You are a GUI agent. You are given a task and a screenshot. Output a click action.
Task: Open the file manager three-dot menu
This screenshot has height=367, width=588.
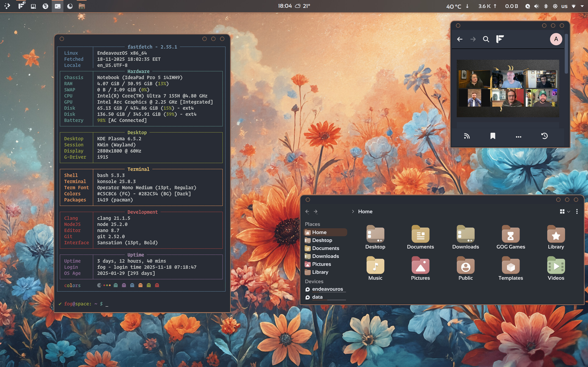[x=577, y=211]
